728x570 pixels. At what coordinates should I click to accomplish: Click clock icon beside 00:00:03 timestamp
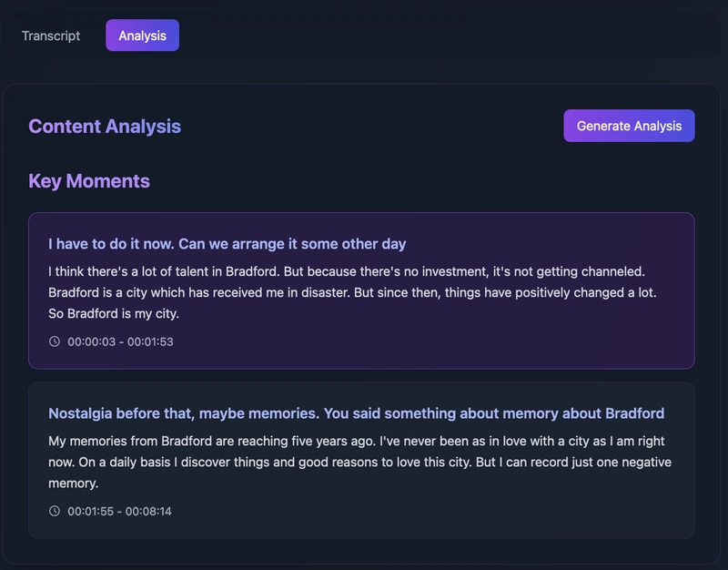coord(55,341)
